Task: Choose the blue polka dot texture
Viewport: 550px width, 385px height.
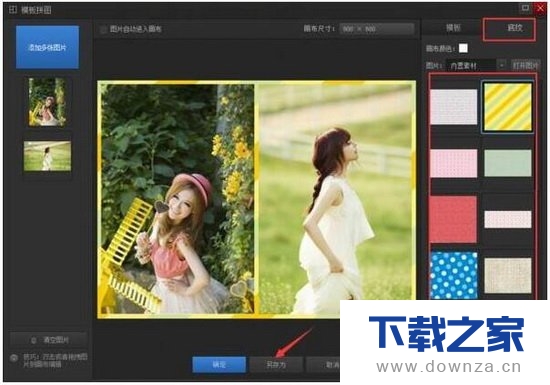Action: pyautogui.click(x=454, y=276)
